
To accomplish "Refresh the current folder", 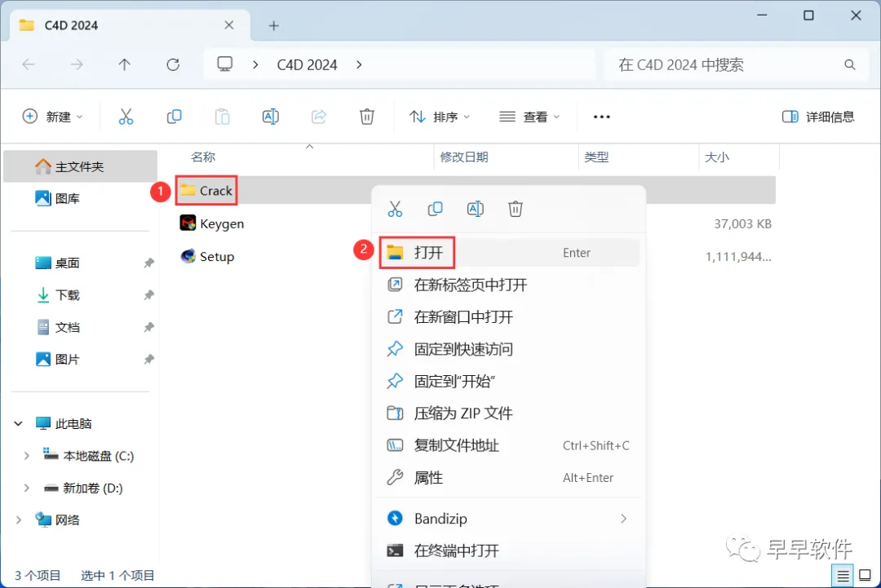I will 173,64.
